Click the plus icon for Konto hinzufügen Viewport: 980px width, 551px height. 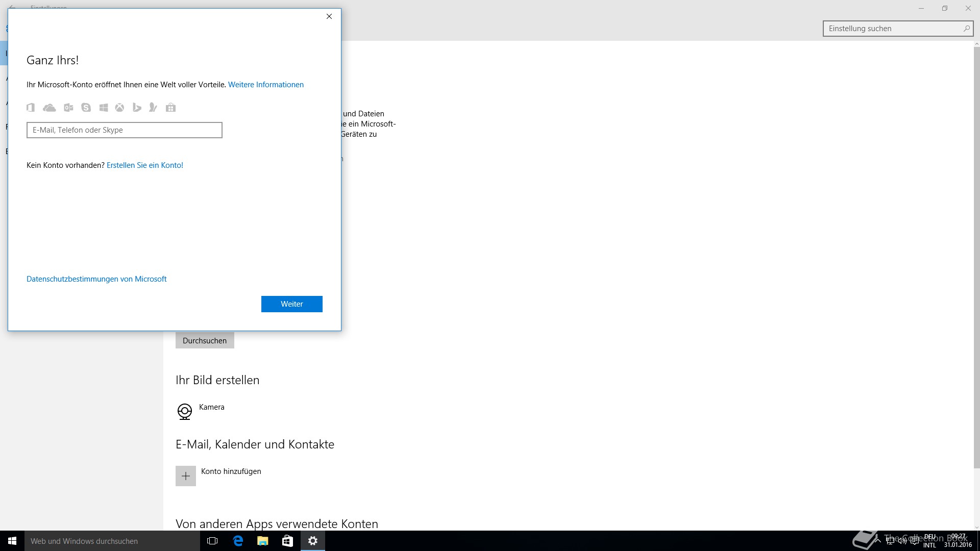186,476
